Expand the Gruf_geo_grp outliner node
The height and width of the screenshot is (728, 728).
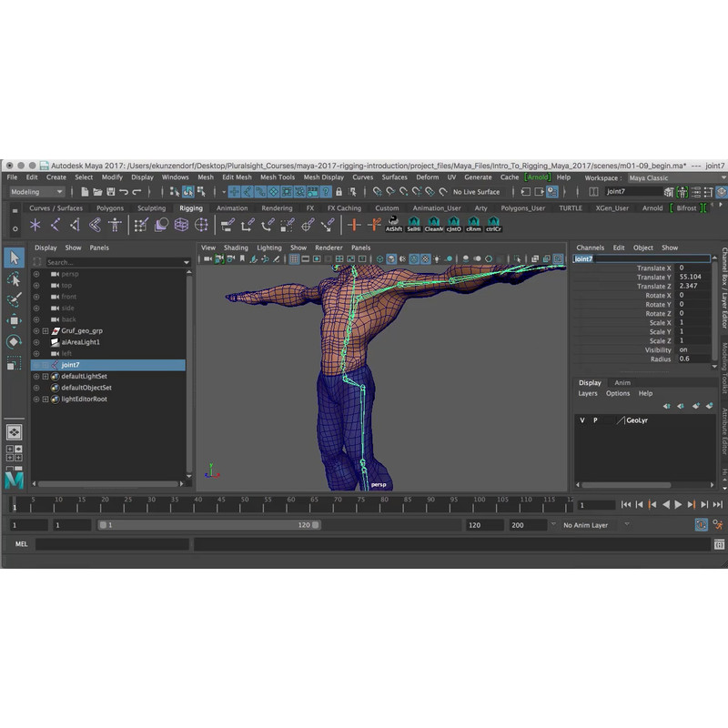[45, 331]
